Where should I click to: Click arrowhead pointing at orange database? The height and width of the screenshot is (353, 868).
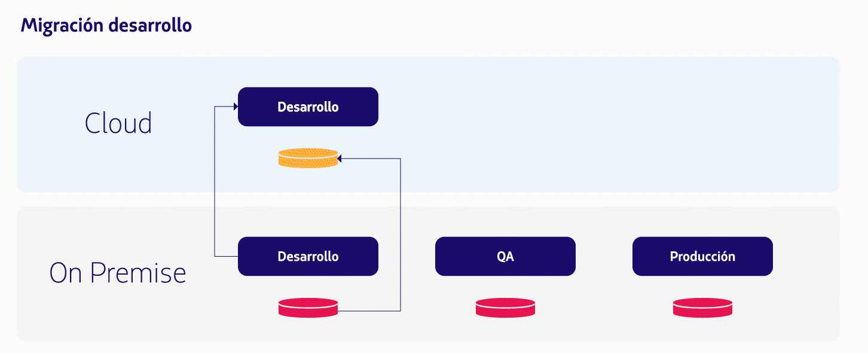click(339, 159)
